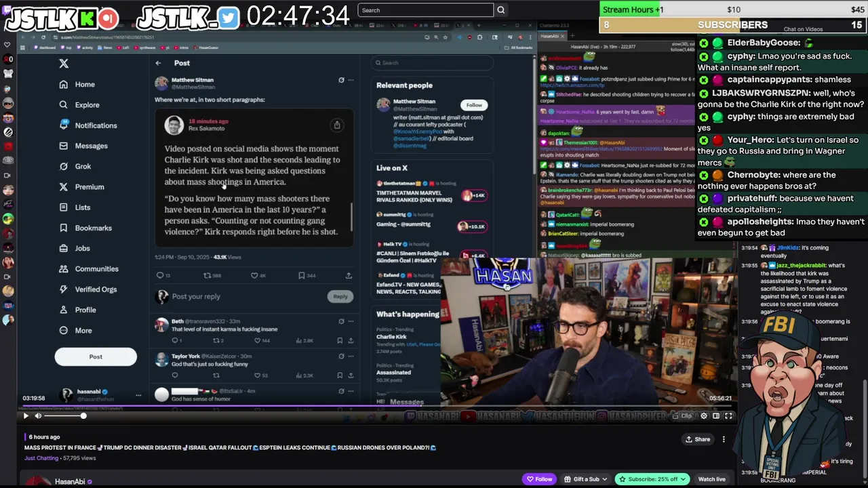Image resolution: width=868 pixels, height=488 pixels.
Task: Open Verified Orgs in X sidebar
Action: [x=87, y=289]
